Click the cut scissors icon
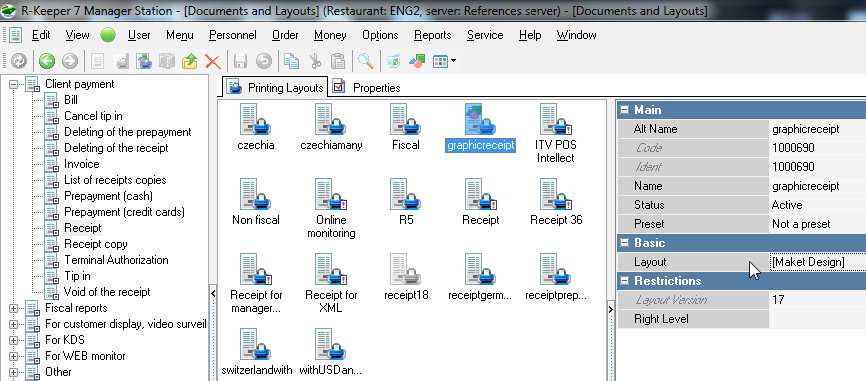This screenshot has width=866, height=381. click(x=315, y=61)
